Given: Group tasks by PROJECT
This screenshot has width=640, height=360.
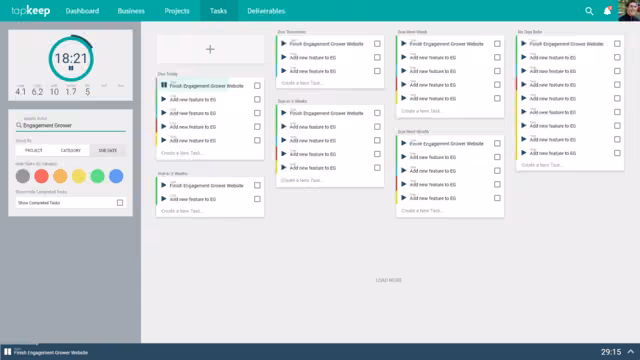Looking at the screenshot, I should 34,151.
